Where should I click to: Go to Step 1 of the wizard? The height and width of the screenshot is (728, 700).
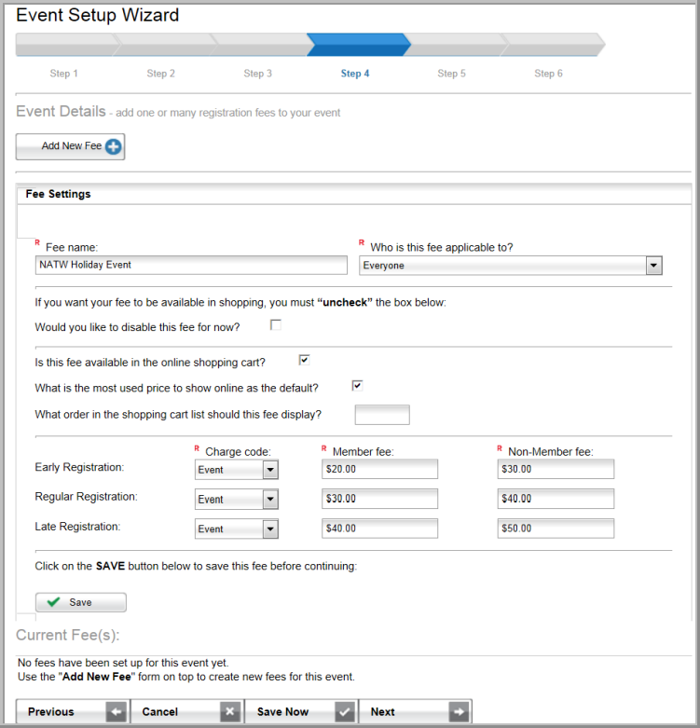click(64, 74)
